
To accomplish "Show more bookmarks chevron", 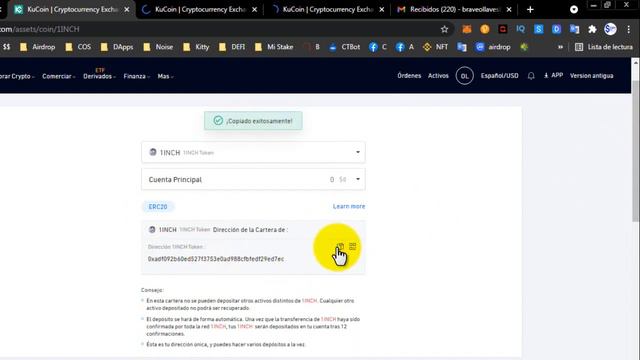I will (x=560, y=47).
